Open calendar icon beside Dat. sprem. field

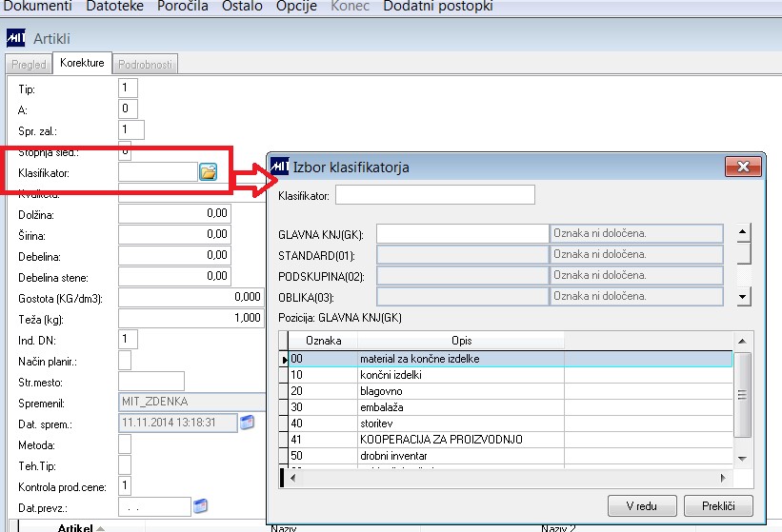click(x=247, y=423)
